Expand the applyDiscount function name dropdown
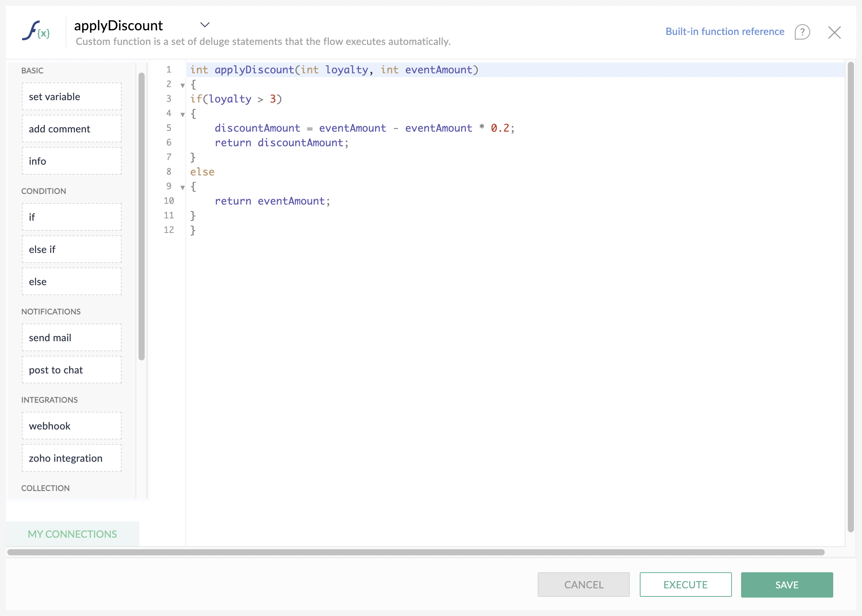 tap(205, 25)
